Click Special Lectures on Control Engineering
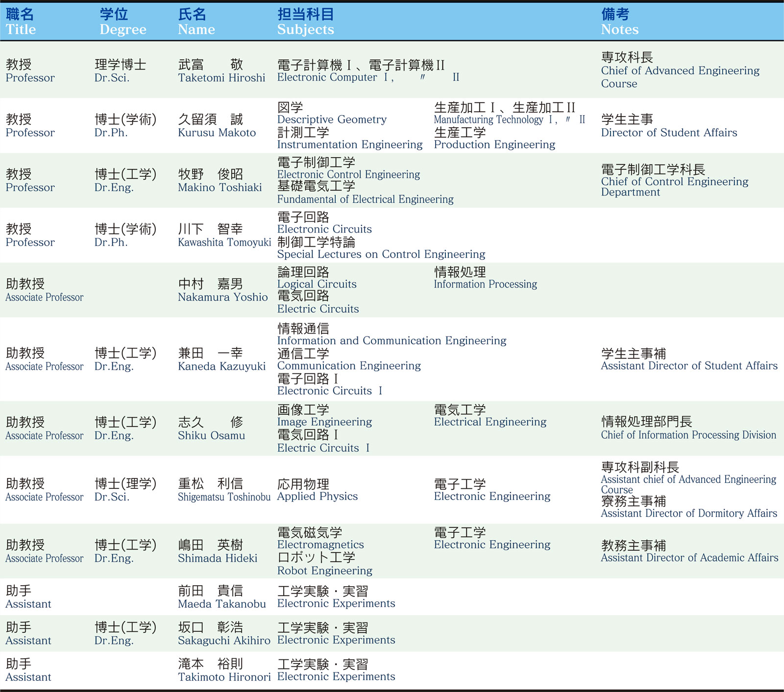 click(381, 254)
